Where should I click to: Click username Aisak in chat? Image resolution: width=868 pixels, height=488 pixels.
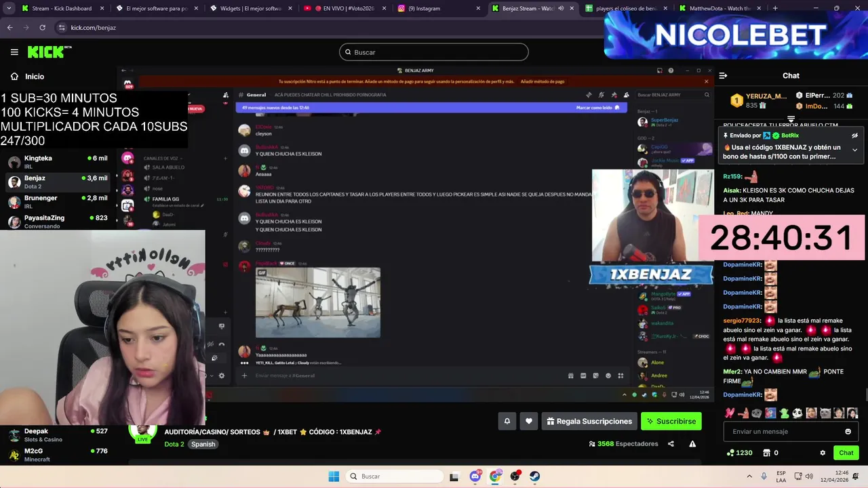click(x=732, y=191)
